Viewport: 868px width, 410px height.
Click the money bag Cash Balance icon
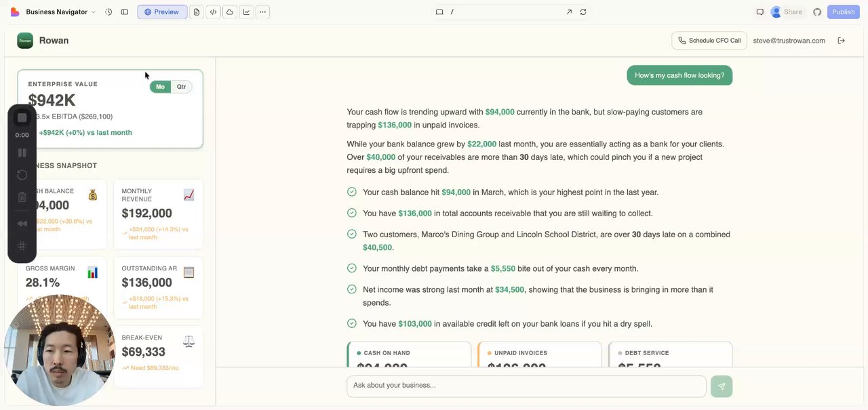(93, 195)
